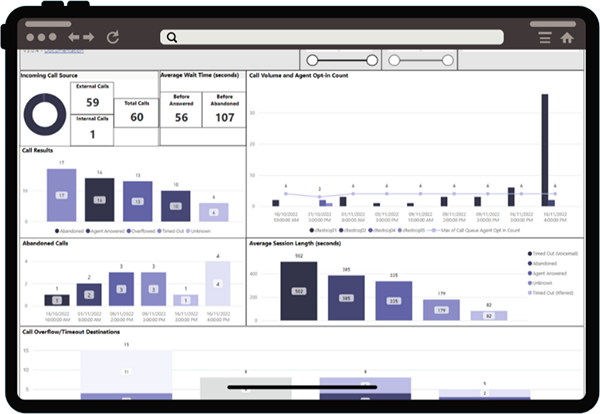Click the Abandoned Calls bar labeled 2
Image resolution: width=600 pixels, height=414 pixels.
click(89, 295)
